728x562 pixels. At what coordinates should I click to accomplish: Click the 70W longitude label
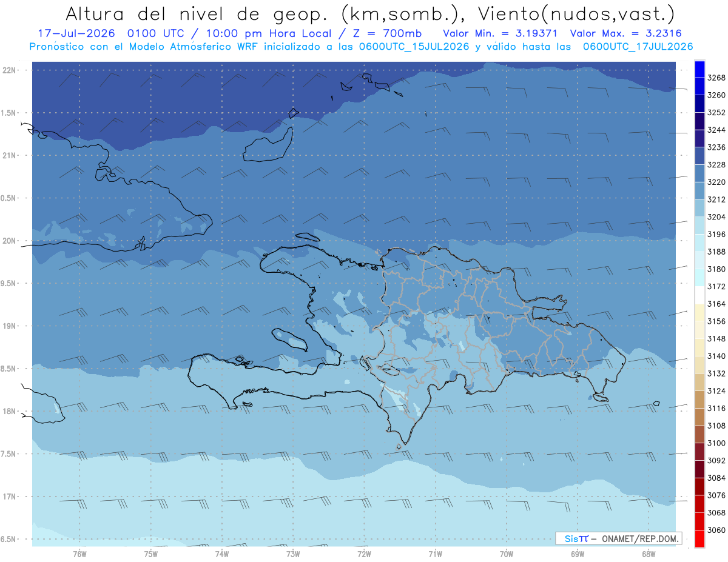click(507, 554)
